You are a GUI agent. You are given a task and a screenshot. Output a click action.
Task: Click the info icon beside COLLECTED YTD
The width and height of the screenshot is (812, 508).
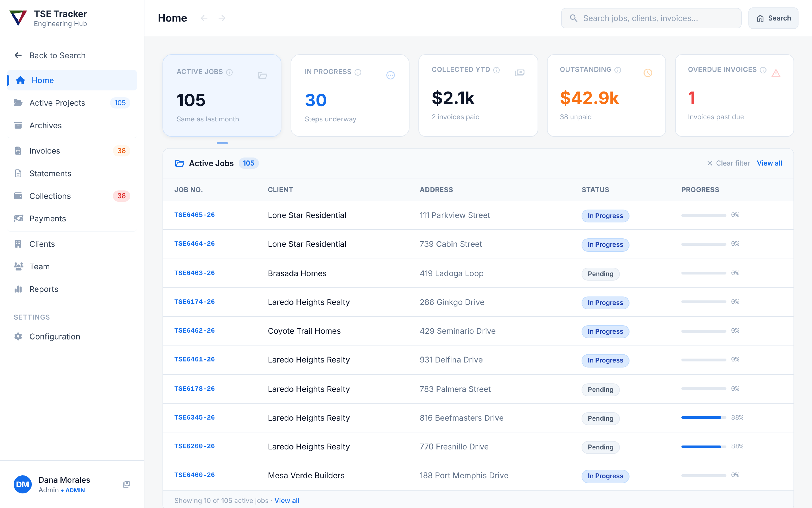tap(497, 70)
